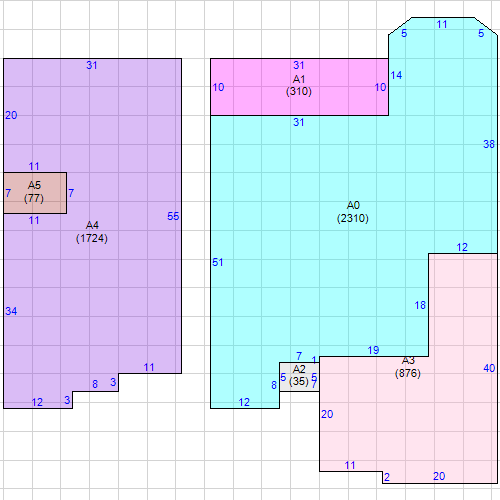
Task: Click the 12 dimension on A0's bottom edge
Action: 244,402
